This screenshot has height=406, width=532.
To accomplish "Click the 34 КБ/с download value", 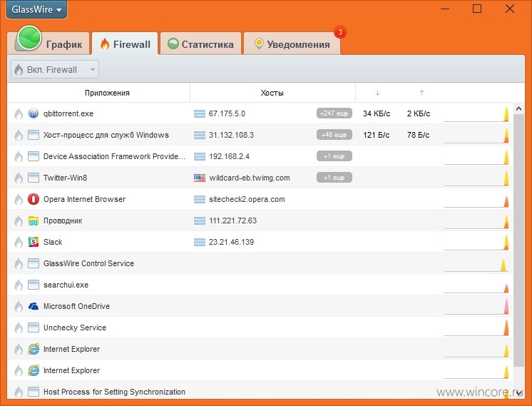I will 377,113.
